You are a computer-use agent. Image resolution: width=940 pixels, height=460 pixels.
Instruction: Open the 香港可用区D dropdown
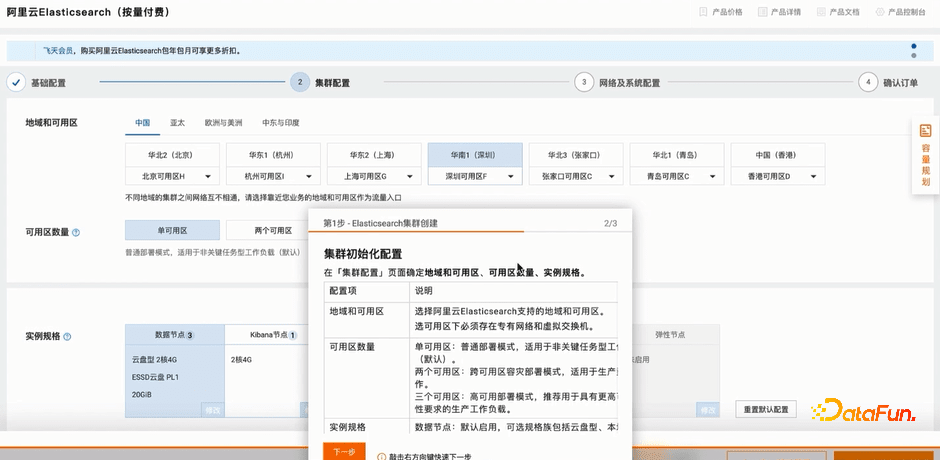tap(778, 176)
